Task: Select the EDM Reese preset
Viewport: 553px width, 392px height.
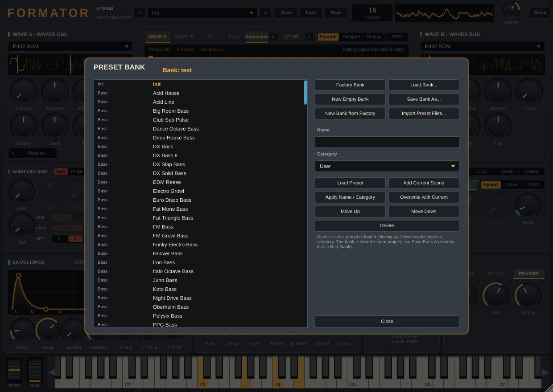Action: click(x=199, y=182)
